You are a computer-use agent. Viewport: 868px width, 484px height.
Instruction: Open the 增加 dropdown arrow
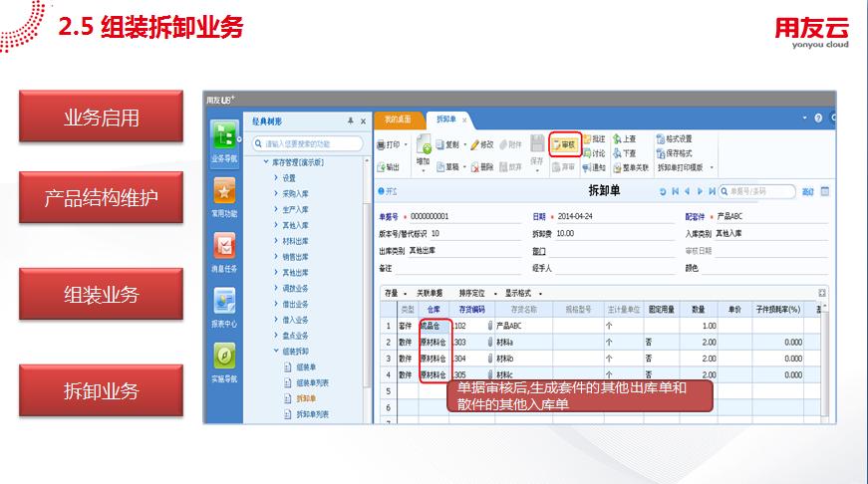(x=424, y=171)
